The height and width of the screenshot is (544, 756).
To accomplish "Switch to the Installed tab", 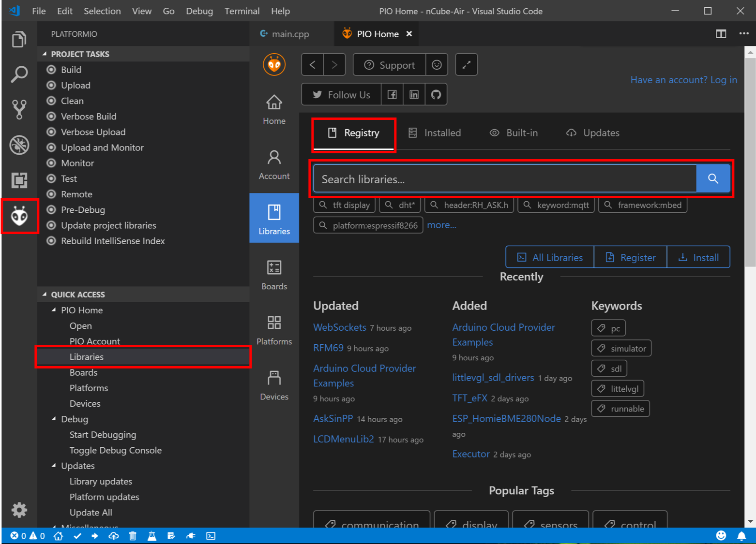I will coord(435,133).
